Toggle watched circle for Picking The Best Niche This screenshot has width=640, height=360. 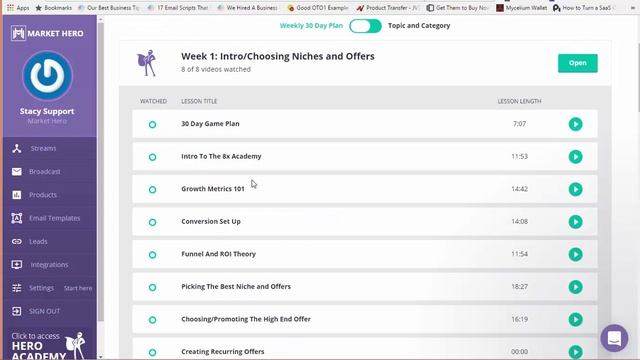[x=152, y=287]
